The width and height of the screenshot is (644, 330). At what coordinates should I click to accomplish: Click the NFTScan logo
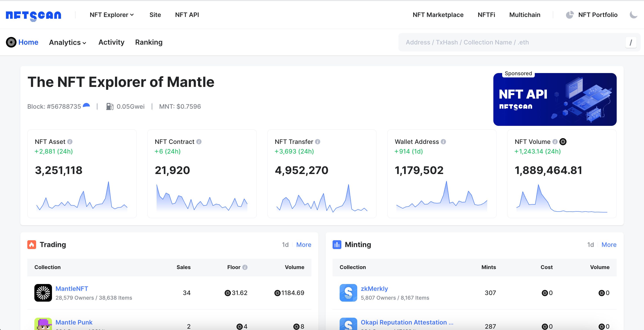pyautogui.click(x=34, y=15)
